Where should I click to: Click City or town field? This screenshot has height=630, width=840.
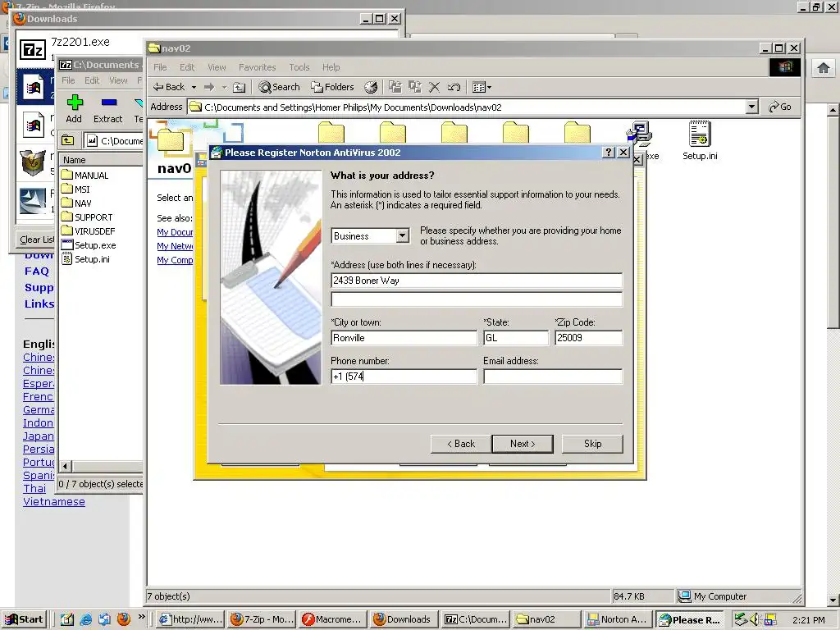404,337
